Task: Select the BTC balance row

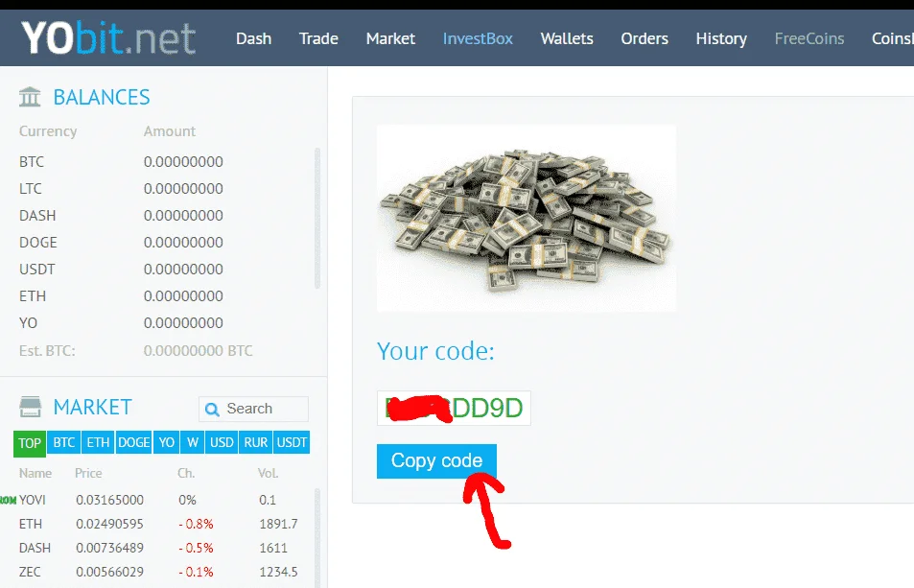Action: click(121, 161)
